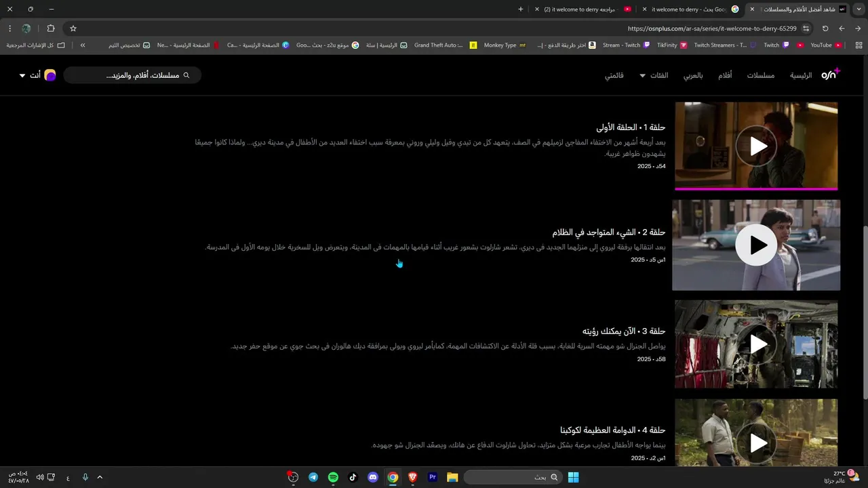Go to أفلام in site navigation
The width and height of the screenshot is (868, 488).
[725, 75]
